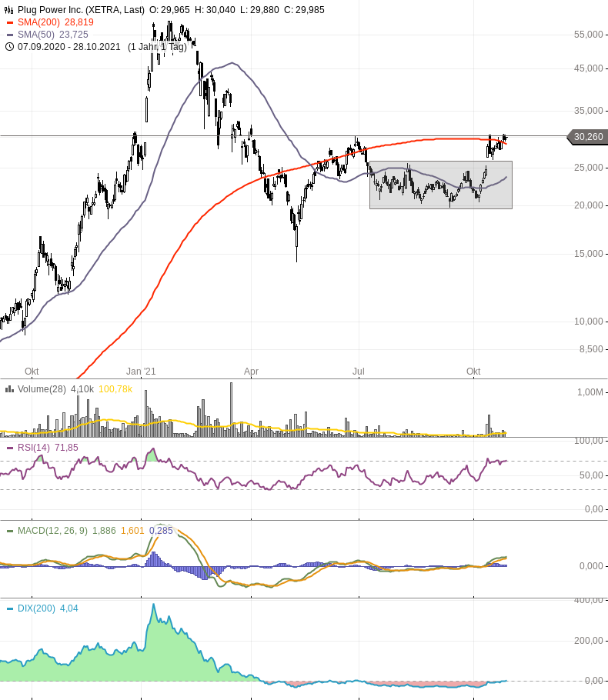Screen dimensions: 608x700
Task: Click the 35,000 price axis label
Action: 588,111
